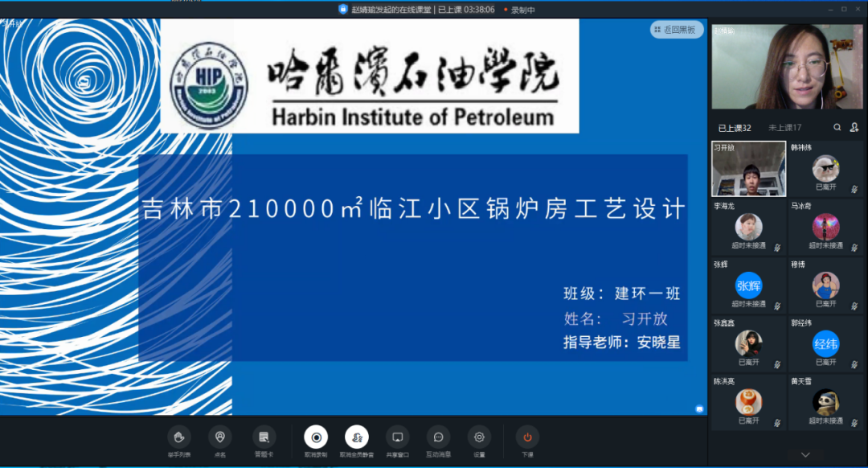Switch to the 未上课17 tab
Screen dimensions: 868x468
(785, 128)
